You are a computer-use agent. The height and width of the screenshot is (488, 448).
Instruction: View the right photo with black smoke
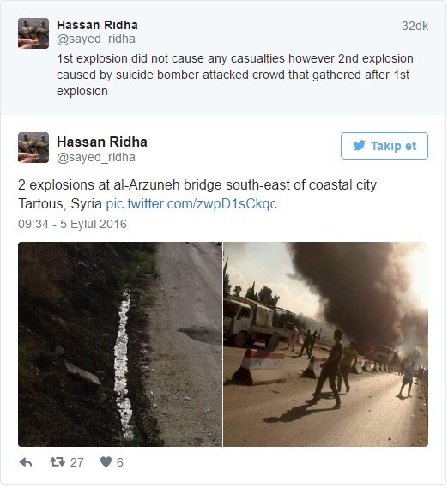326,344
